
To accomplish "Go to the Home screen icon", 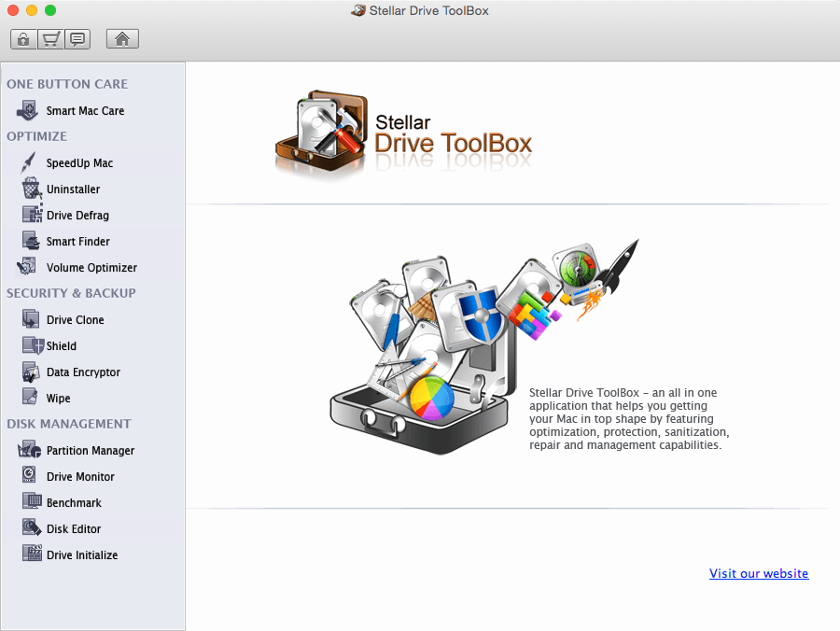I will tap(122, 39).
